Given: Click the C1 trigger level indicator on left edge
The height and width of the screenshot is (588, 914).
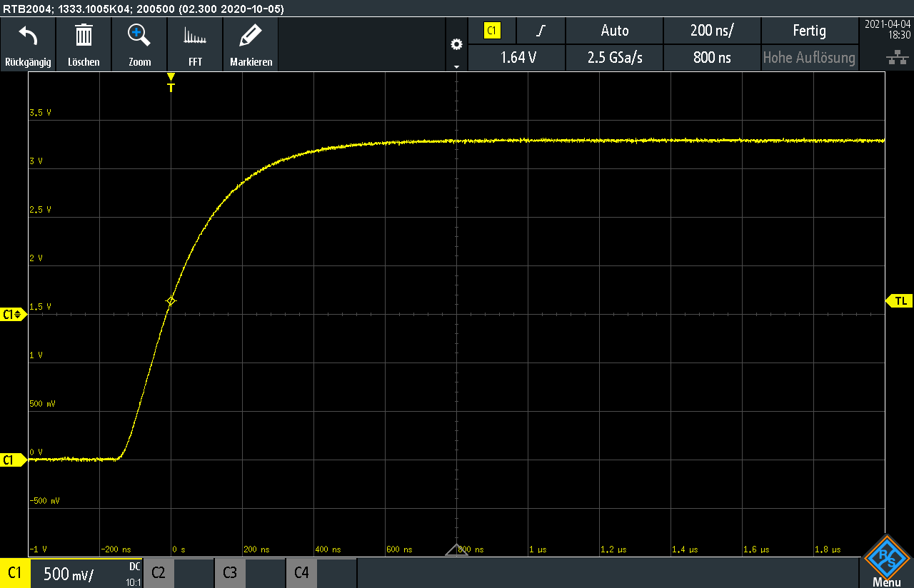Looking at the screenshot, I should point(13,314).
